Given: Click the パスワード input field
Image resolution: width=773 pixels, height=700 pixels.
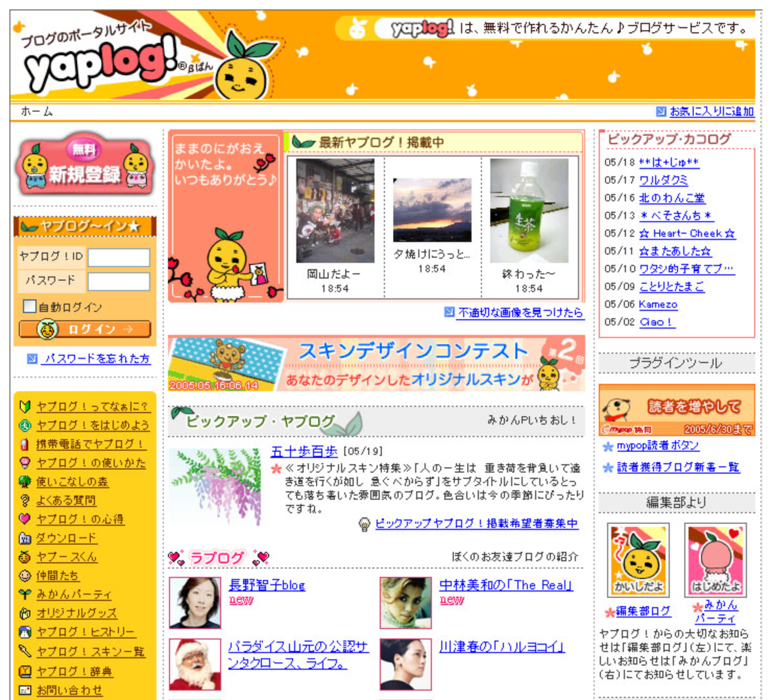Looking at the screenshot, I should coord(118,281).
